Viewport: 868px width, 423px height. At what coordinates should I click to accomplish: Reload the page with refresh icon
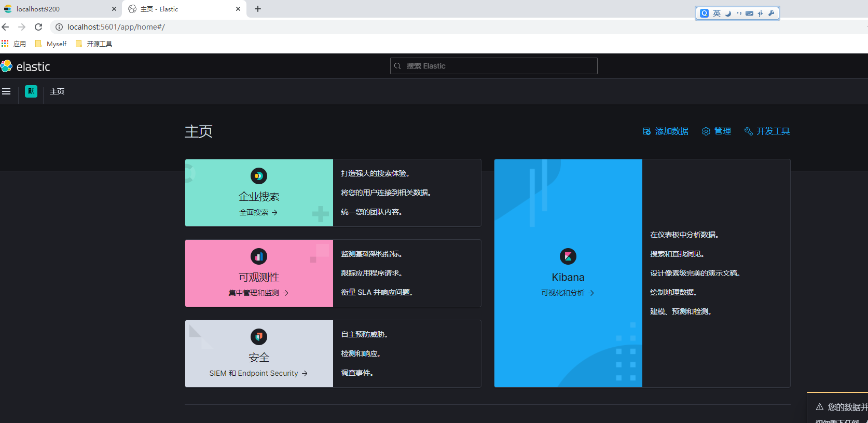[38, 27]
